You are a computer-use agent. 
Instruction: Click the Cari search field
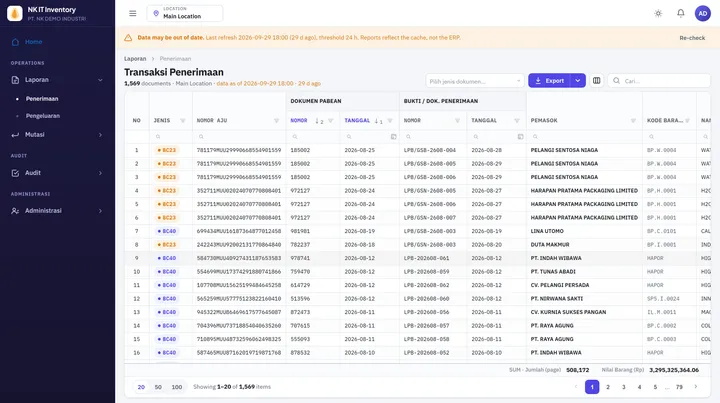click(659, 81)
